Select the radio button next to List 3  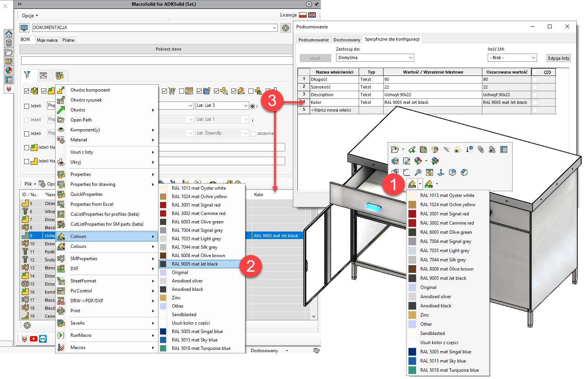click(252, 106)
